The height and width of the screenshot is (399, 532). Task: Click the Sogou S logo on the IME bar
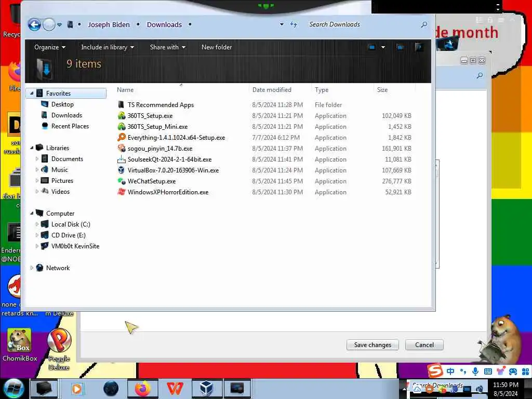pyautogui.click(x=435, y=371)
